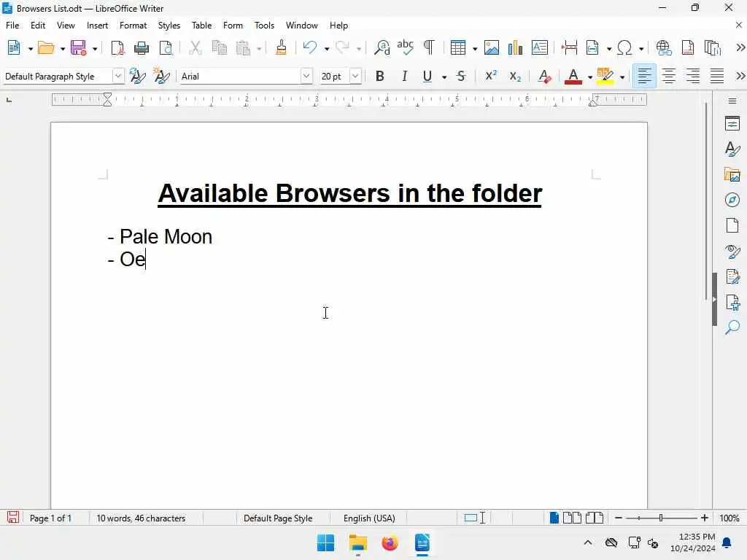Open Find and Replace
Screen dimensions: 747x560
point(382,47)
